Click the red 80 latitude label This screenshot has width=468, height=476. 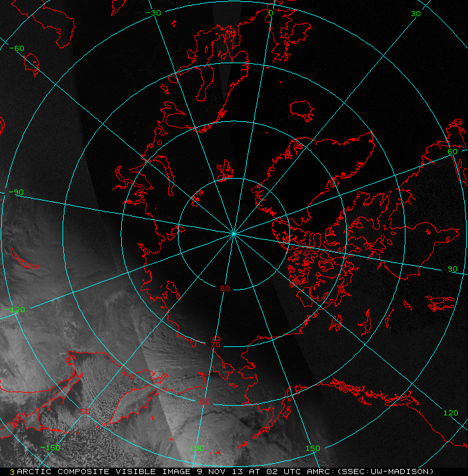pos(225,288)
